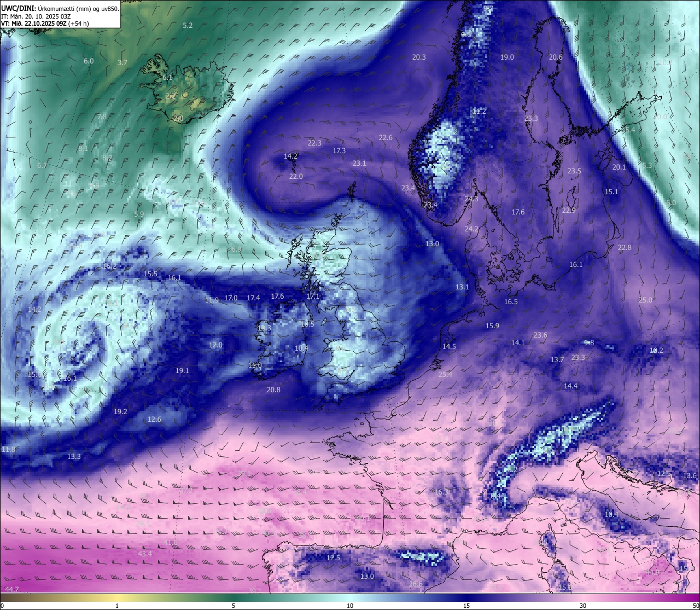Screen dimensions: 700x610
Task: Click the 5 tick on the color scale
Action: (x=234, y=606)
